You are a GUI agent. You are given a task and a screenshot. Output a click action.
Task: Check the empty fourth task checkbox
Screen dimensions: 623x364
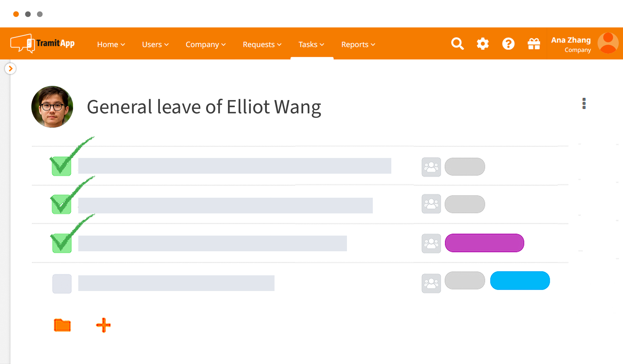click(x=62, y=284)
